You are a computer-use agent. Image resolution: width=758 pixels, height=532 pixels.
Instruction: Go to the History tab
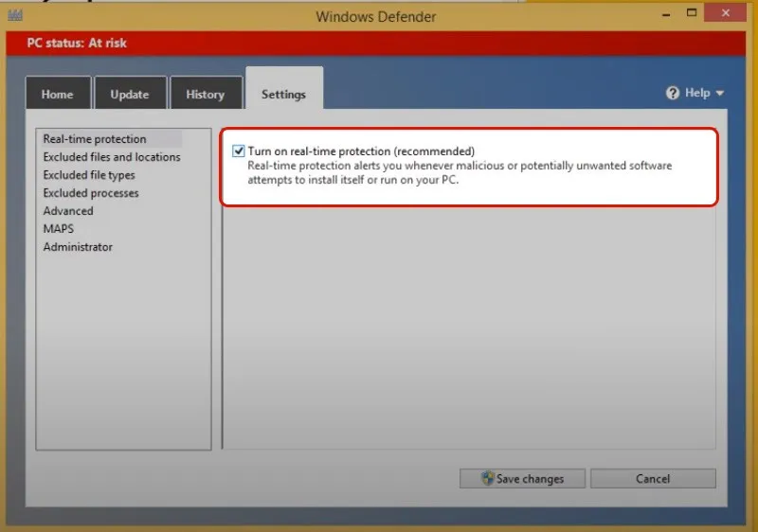205,95
